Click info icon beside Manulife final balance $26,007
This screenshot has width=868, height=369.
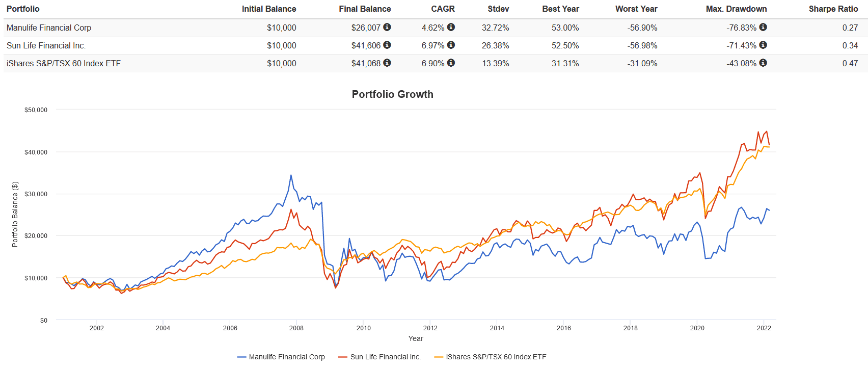387,27
